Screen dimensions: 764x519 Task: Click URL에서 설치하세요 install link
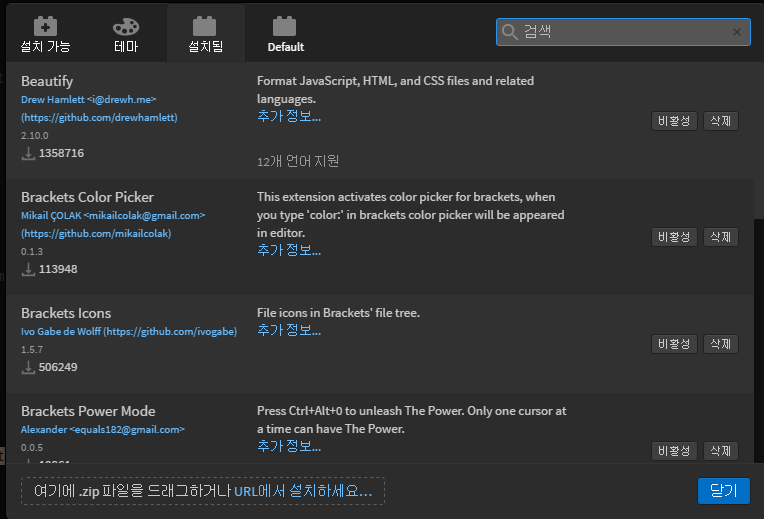[x=303, y=491]
